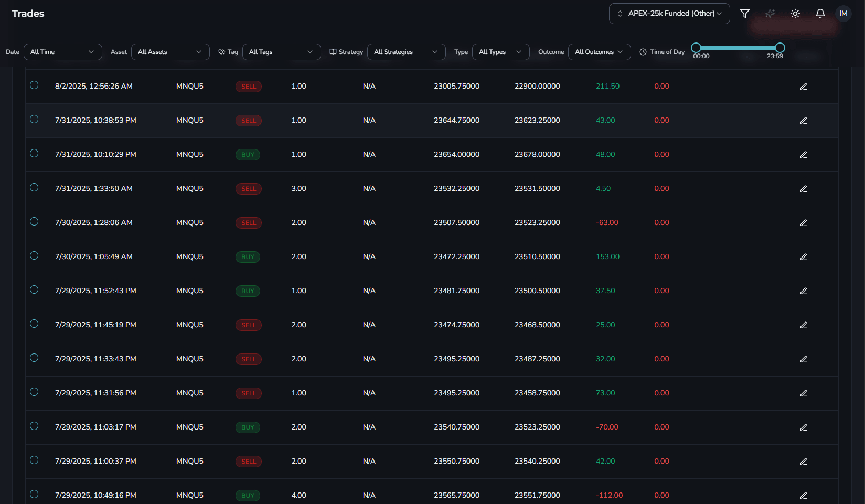This screenshot has height=504, width=865.
Task: Click edit pencil for 7/30/2025 1:05:49 AM trade
Action: (x=803, y=257)
